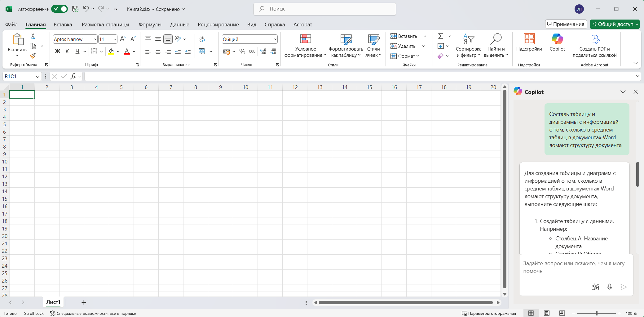Image resolution: width=644 pixels, height=317 pixels.
Task: Toggle the AutoSave switch
Action: (60, 9)
